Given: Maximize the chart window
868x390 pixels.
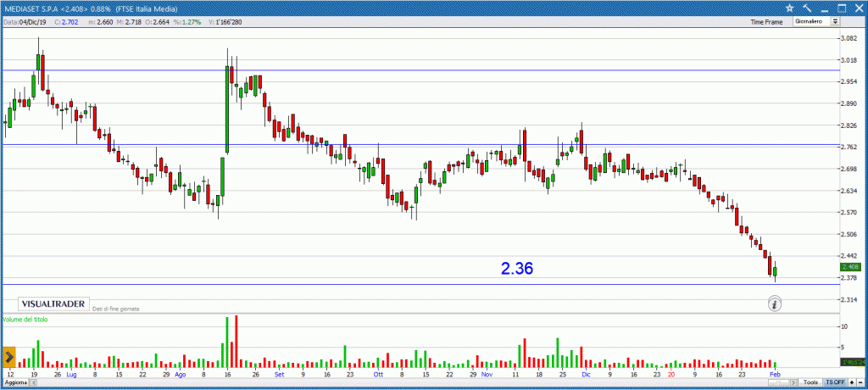Looking at the screenshot, I should (x=842, y=8).
